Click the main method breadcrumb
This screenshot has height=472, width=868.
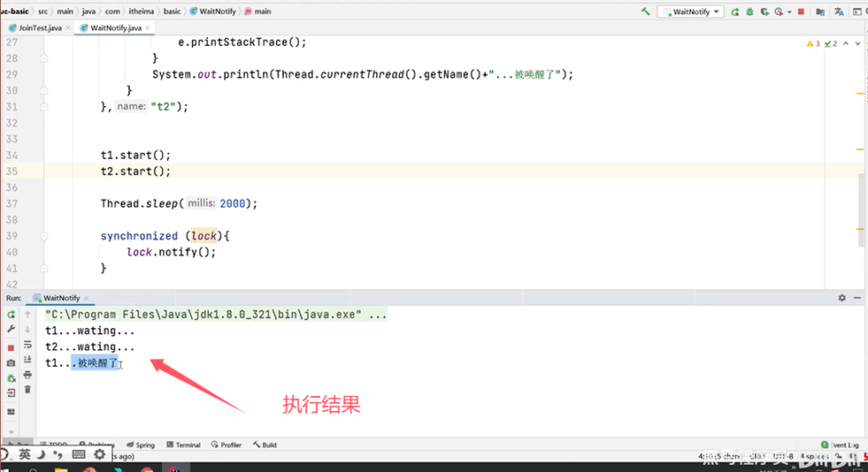(258, 11)
